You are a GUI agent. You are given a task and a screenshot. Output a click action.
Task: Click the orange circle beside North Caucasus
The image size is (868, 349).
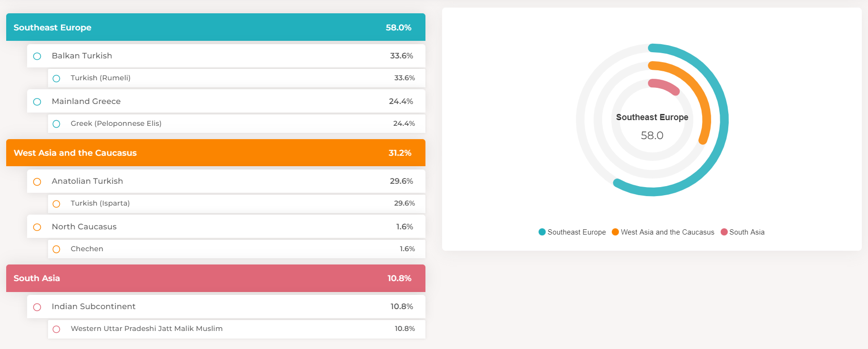point(37,227)
